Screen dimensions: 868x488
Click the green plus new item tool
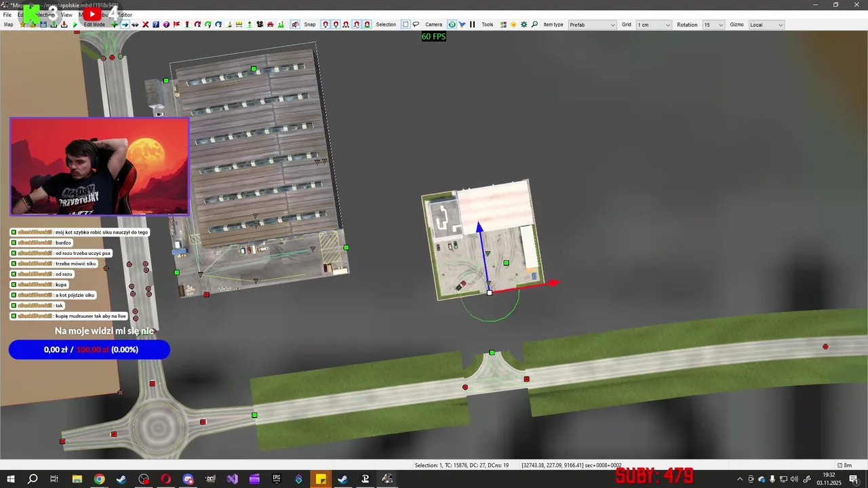(115, 24)
